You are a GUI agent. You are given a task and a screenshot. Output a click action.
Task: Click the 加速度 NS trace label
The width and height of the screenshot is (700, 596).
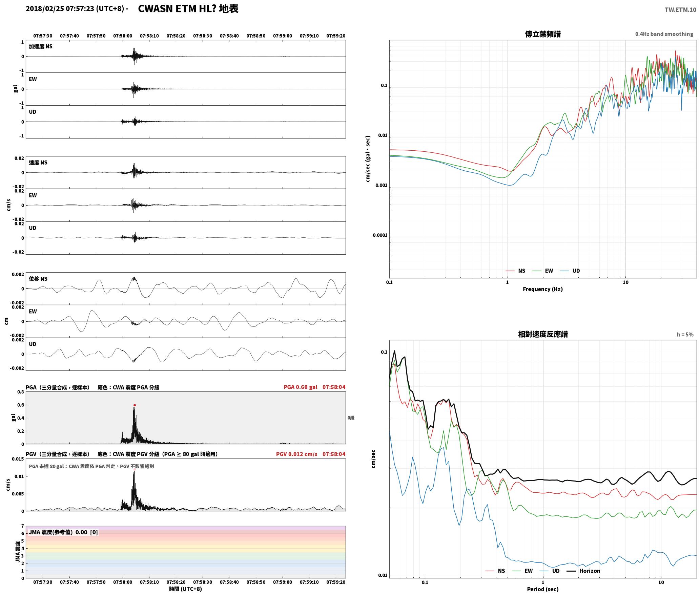tap(41, 46)
